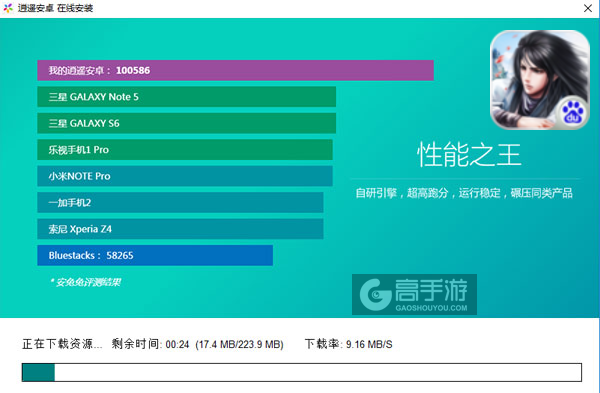Select the 三星 GALAXY Note 5 bar
The height and width of the screenshot is (393, 600).
[187, 97]
